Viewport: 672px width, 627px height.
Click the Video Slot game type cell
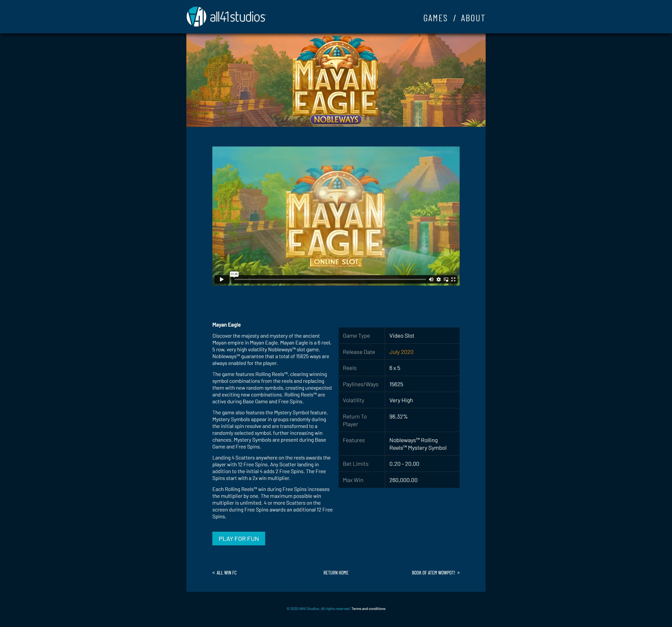pyautogui.click(x=402, y=336)
